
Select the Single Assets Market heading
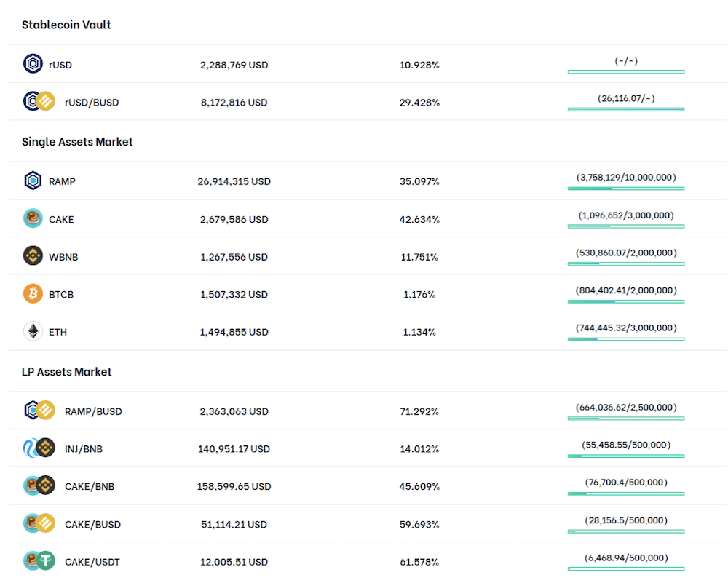pos(77,142)
